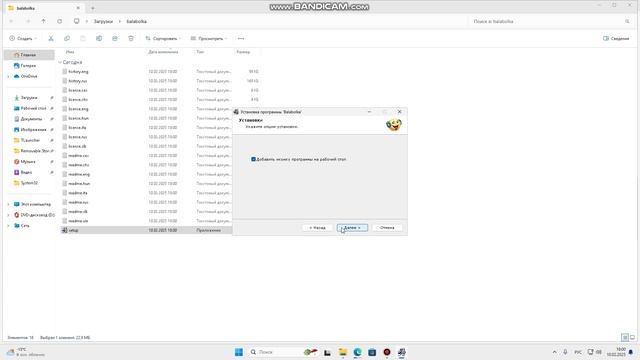Click the microphone icon in system tray
The width and height of the screenshot is (640, 360).
click(565, 352)
